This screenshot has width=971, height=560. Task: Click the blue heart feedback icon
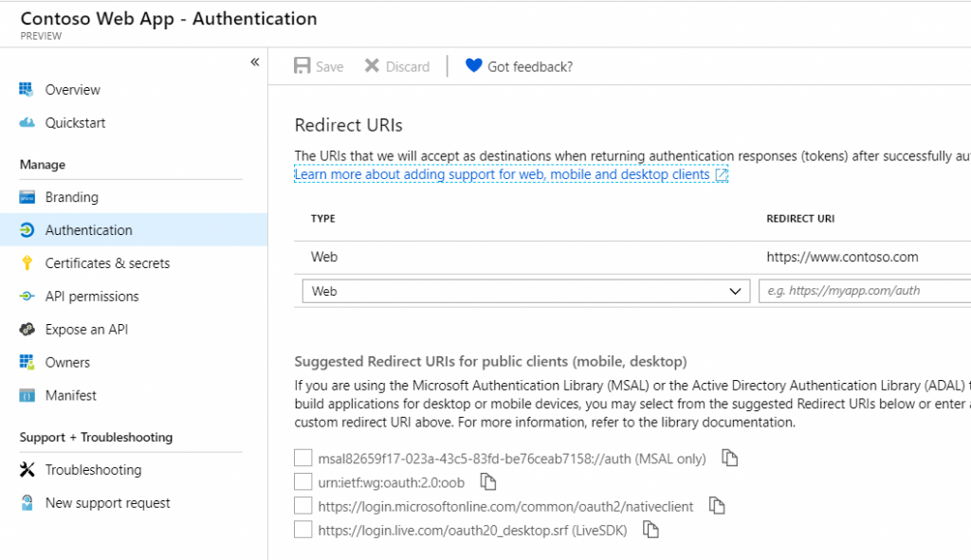pyautogui.click(x=473, y=65)
